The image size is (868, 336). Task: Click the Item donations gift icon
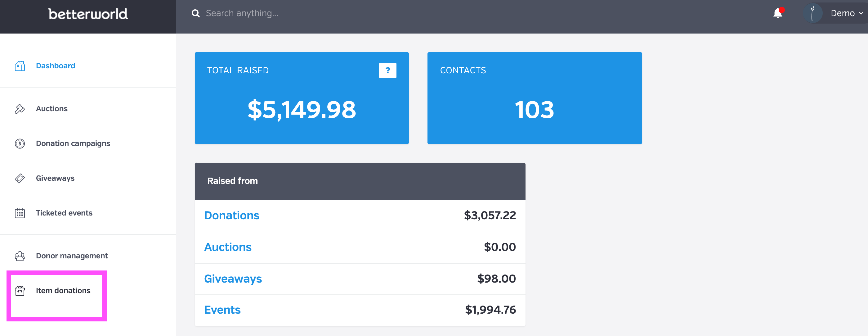pyautogui.click(x=20, y=290)
